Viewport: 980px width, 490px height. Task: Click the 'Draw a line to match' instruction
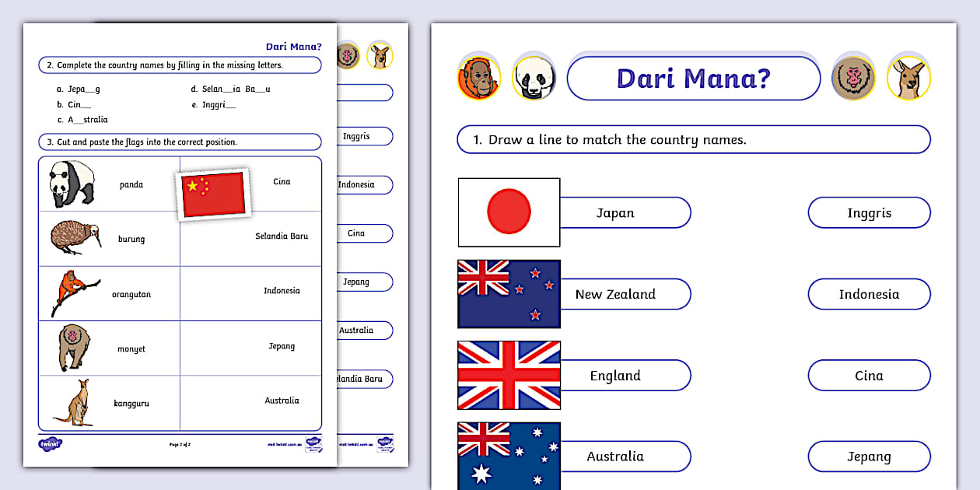[x=693, y=140]
